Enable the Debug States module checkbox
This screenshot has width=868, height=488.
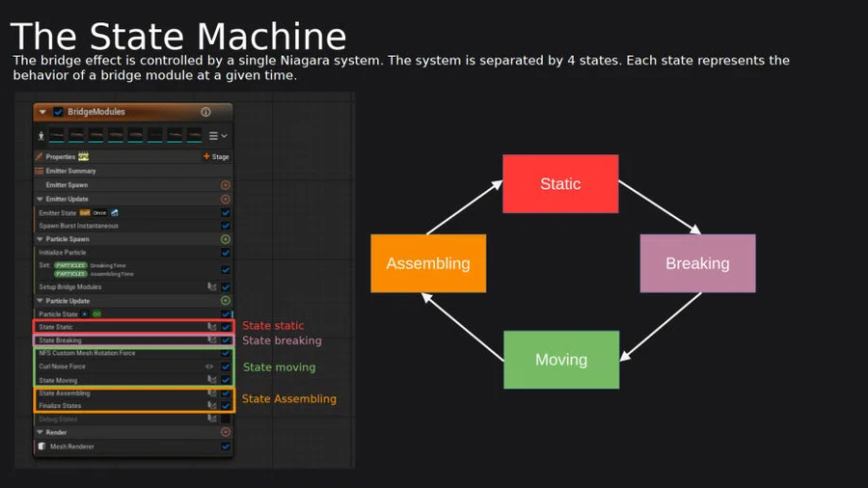(226, 419)
